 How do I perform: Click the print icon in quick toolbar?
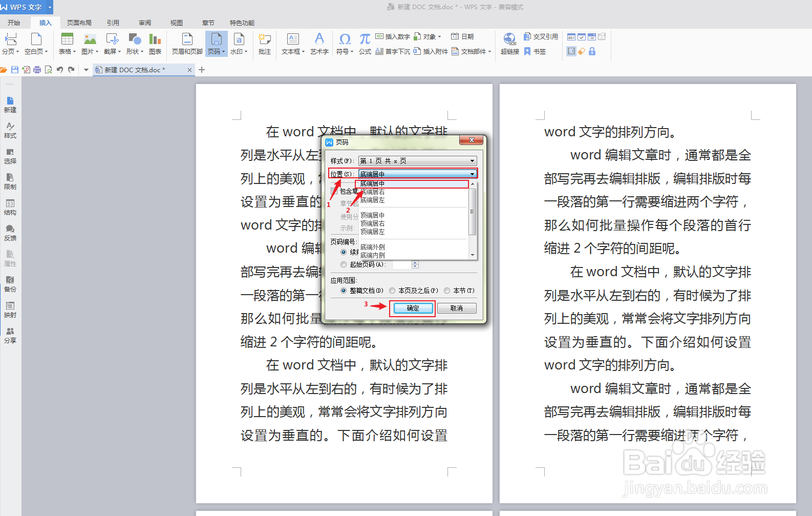pos(37,70)
